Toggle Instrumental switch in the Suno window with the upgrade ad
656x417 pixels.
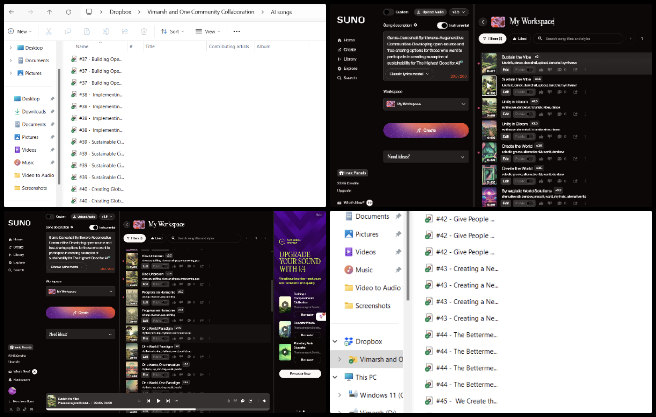pos(93,228)
